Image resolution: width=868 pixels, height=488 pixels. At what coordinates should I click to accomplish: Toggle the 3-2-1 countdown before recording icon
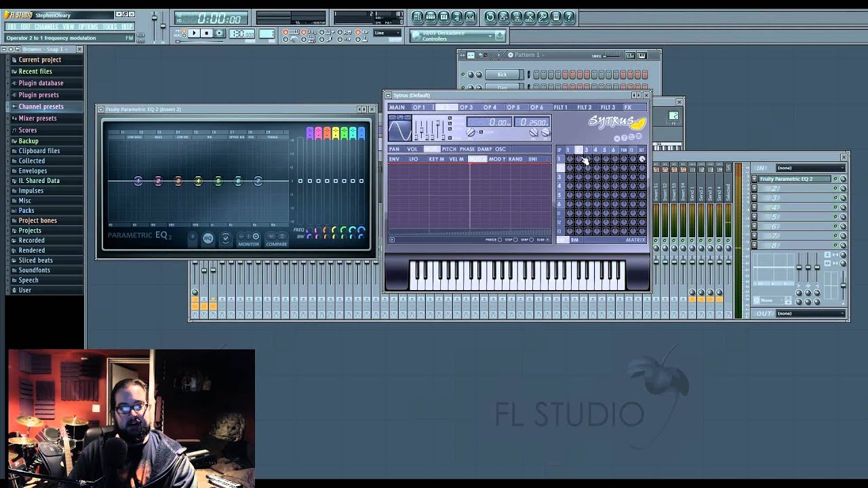click(309, 32)
